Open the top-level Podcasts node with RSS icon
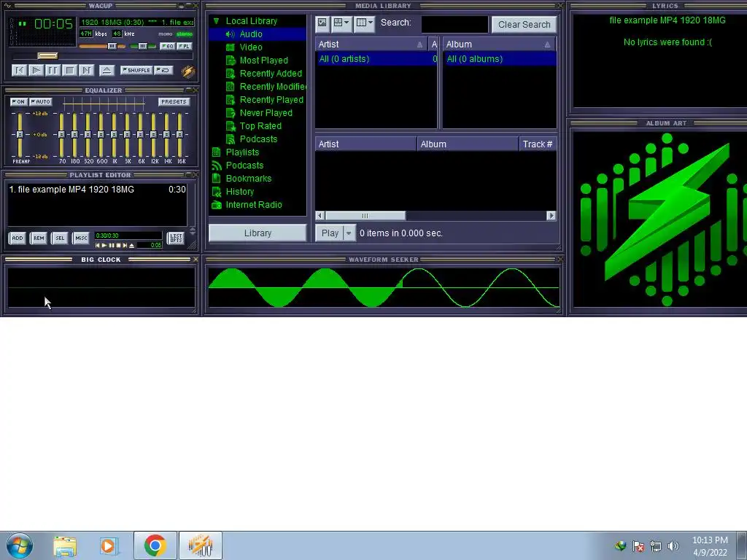 click(244, 166)
